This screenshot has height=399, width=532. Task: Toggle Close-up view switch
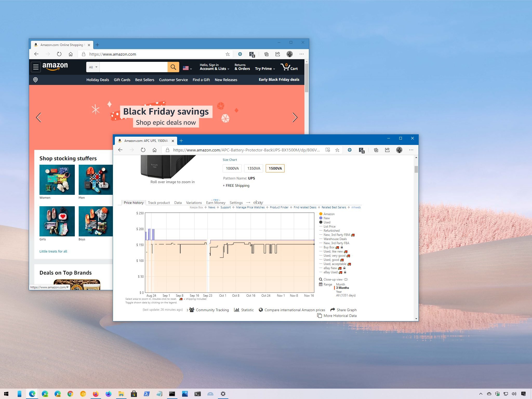[x=346, y=280]
